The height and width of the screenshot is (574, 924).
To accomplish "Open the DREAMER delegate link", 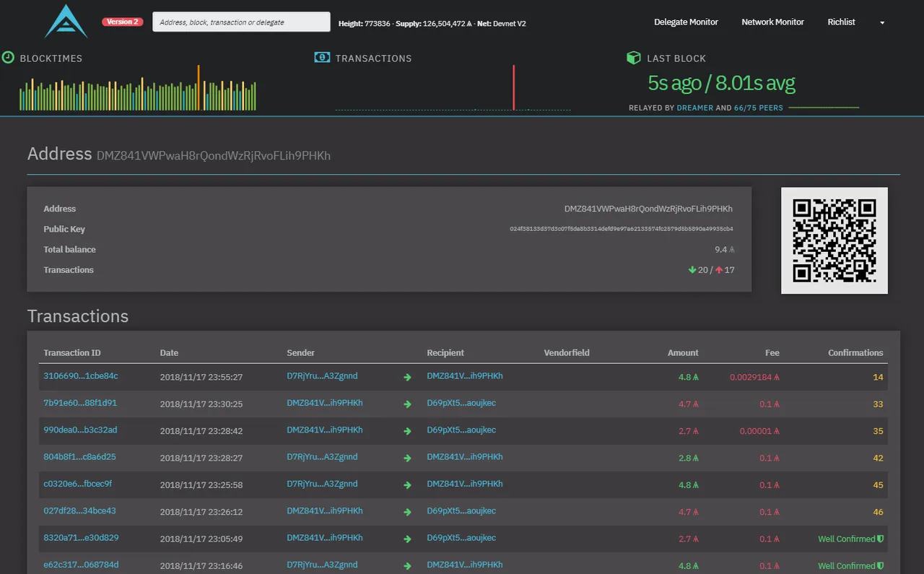I will tap(694, 108).
